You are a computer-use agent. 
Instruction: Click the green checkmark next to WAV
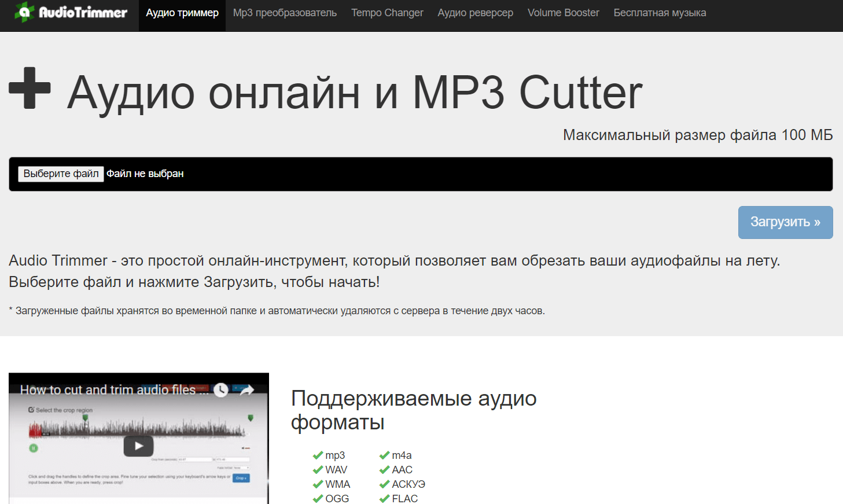pyautogui.click(x=318, y=470)
